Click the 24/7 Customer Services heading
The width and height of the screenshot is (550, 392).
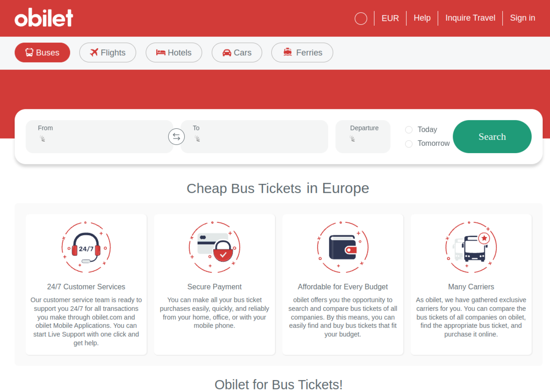[x=86, y=287]
